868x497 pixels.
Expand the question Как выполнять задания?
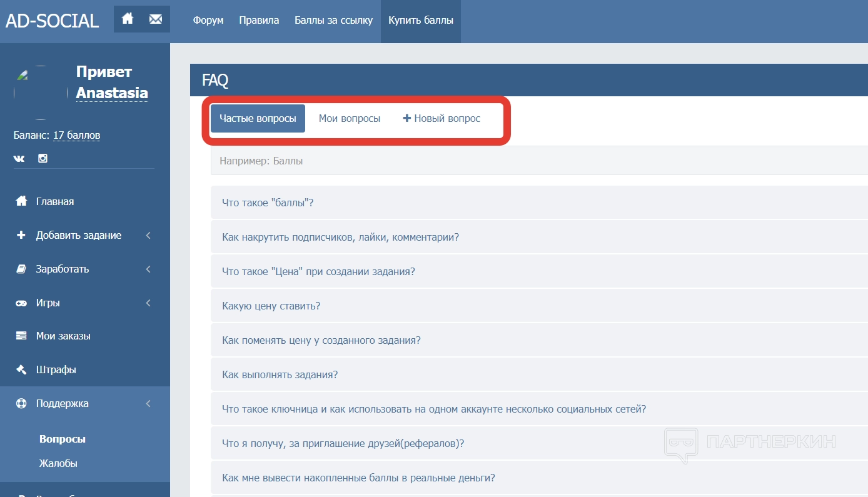click(x=539, y=374)
